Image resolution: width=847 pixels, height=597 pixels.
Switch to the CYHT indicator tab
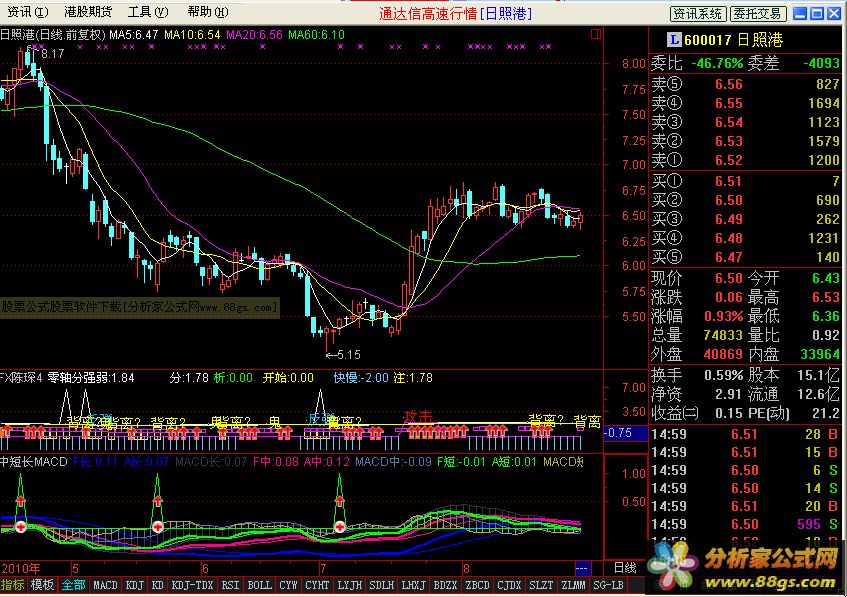(x=317, y=585)
